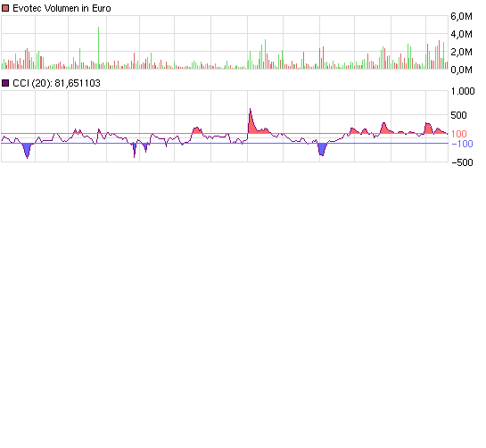The height and width of the screenshot is (448, 486).
Task: Click the red Evotec Volumen legend swatch
Action: (5, 8)
